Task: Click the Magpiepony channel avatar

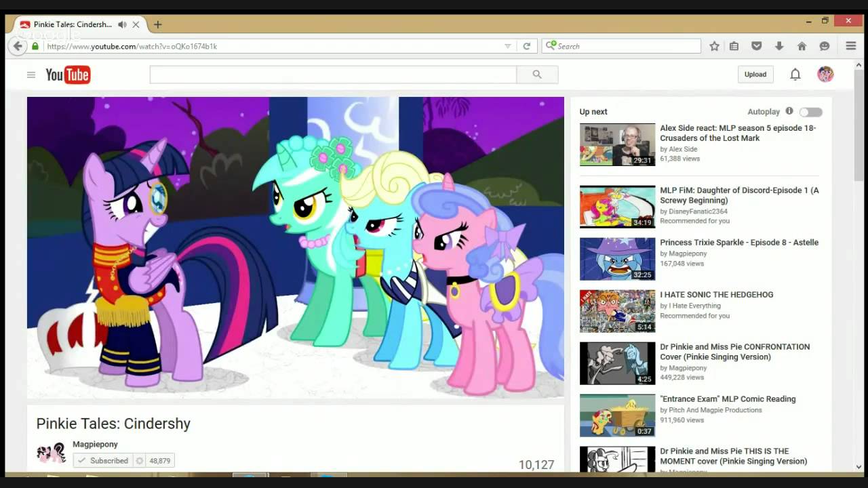Action: pos(51,453)
